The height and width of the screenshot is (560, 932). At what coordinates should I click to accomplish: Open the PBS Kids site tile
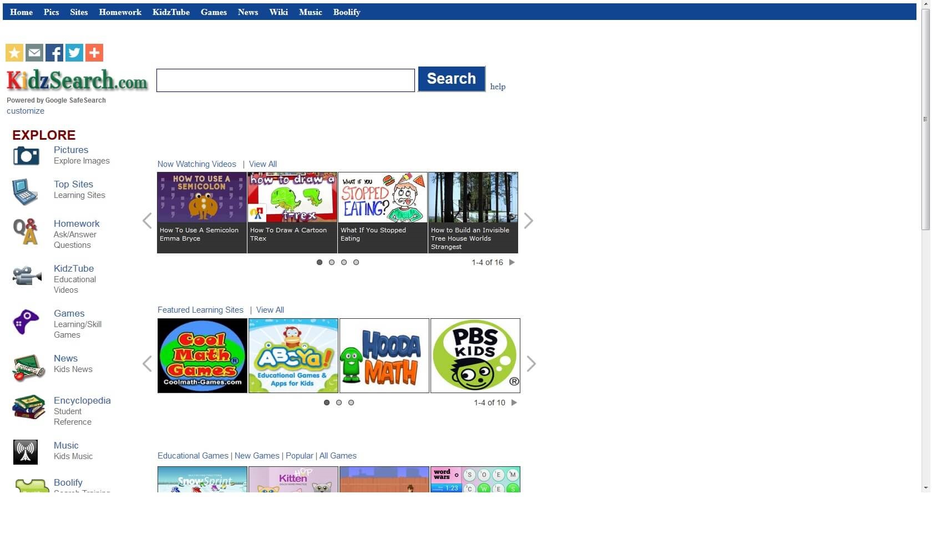click(475, 355)
